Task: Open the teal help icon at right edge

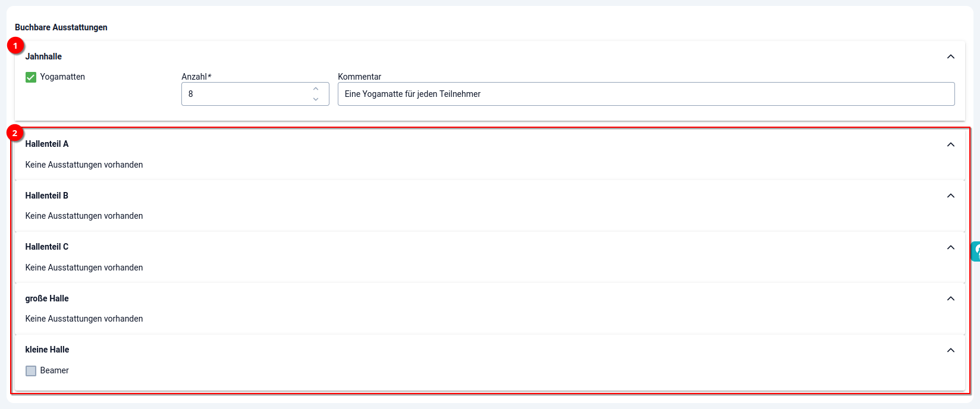Action: (x=975, y=251)
